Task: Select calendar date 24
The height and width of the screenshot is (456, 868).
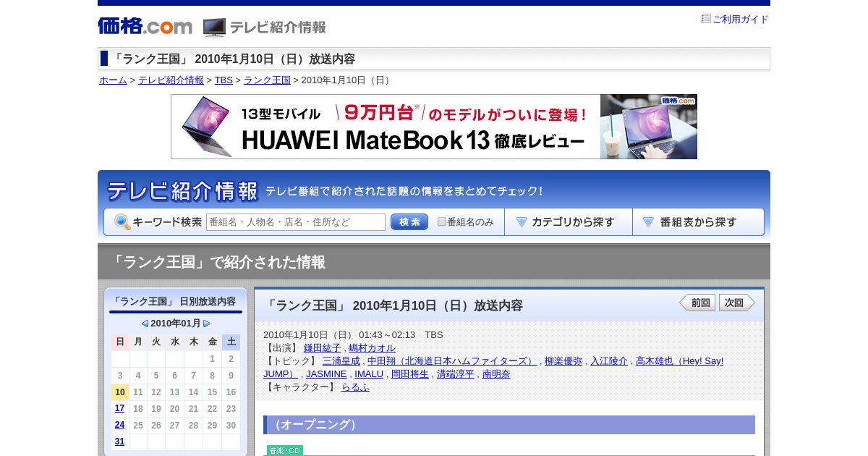Action: click(119, 425)
